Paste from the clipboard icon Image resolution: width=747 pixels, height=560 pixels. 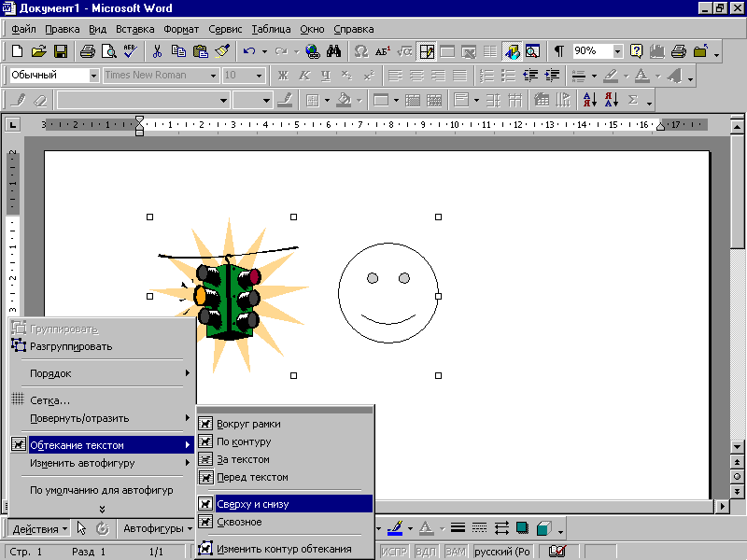pyautogui.click(x=201, y=51)
